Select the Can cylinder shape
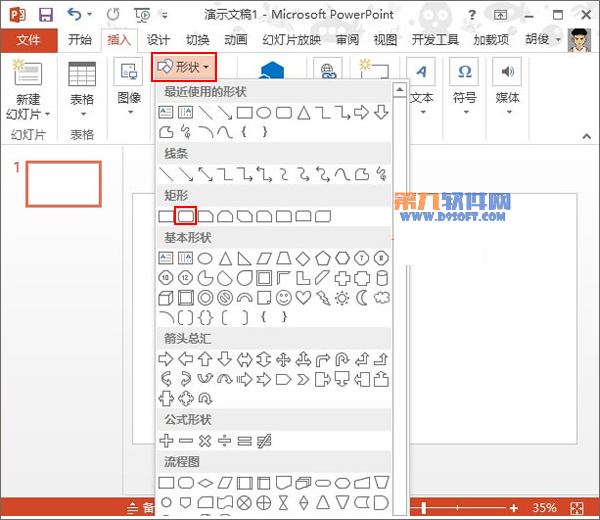The image size is (600, 520). (382, 278)
